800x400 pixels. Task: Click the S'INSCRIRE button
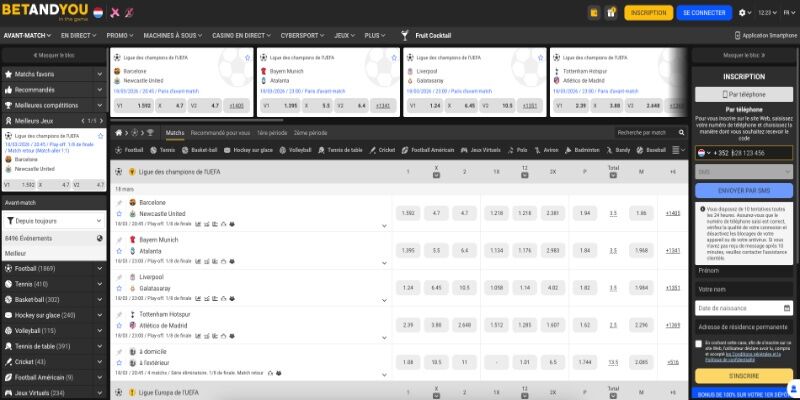744,376
